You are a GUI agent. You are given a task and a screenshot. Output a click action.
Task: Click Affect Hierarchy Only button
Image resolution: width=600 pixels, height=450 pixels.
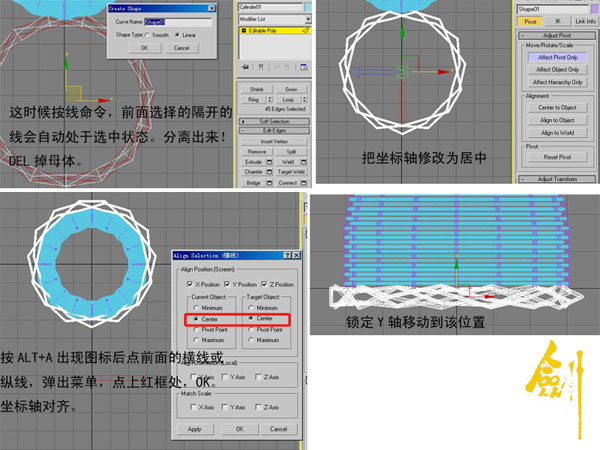(x=558, y=82)
